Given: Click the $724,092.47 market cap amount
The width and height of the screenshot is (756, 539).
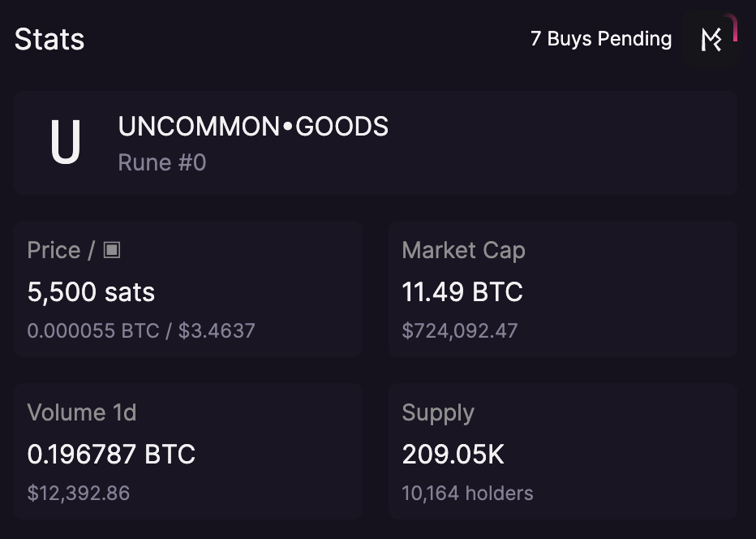Looking at the screenshot, I should (x=459, y=331).
